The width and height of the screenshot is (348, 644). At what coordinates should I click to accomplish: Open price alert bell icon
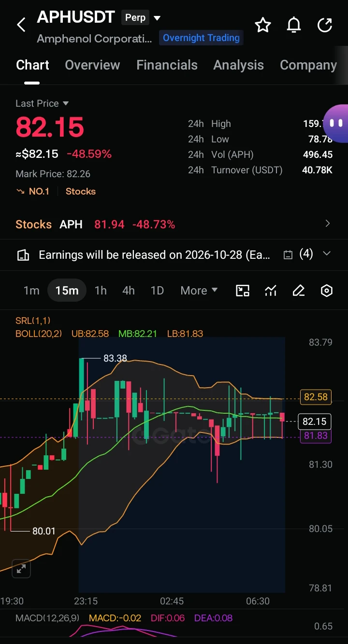coord(294,25)
